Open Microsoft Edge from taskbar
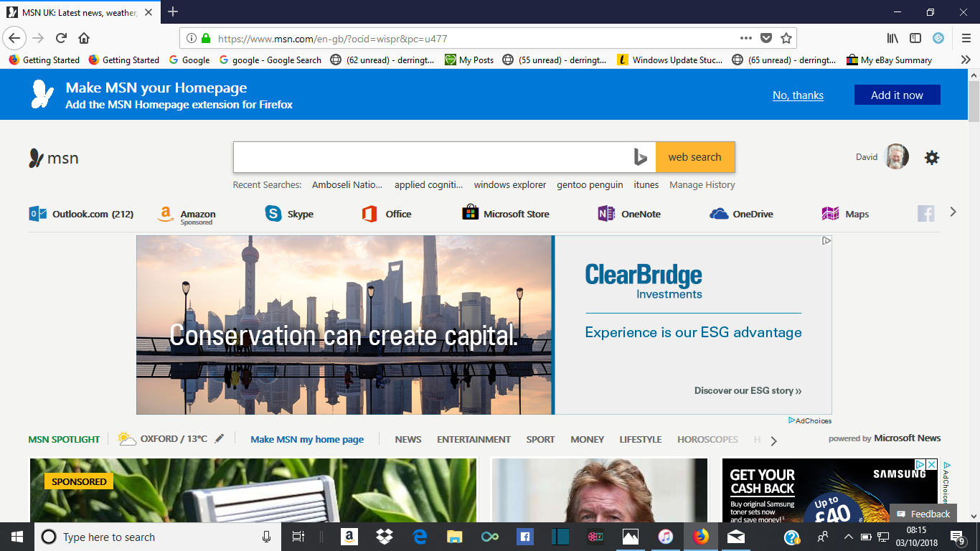The width and height of the screenshot is (980, 551). (x=420, y=537)
